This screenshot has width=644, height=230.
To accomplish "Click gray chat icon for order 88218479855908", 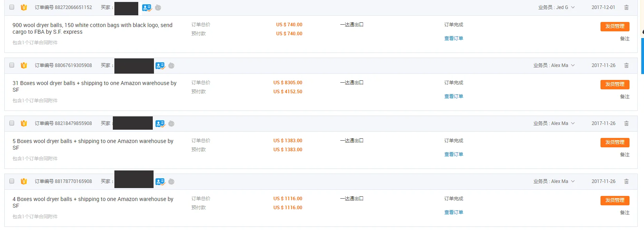I will pyautogui.click(x=171, y=123).
